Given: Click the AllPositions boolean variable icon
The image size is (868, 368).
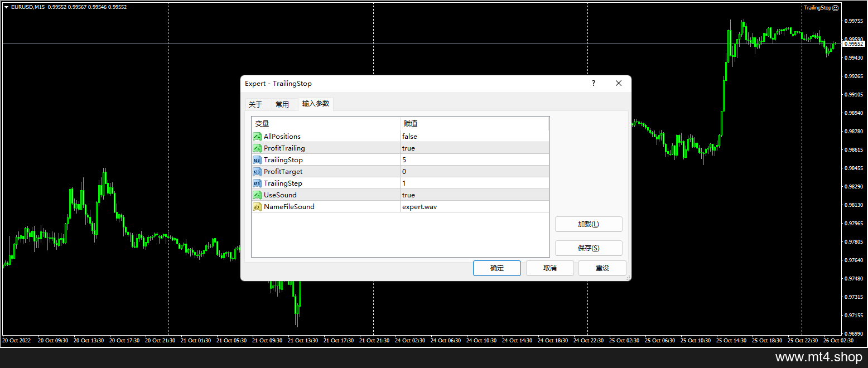Looking at the screenshot, I should pos(257,136).
